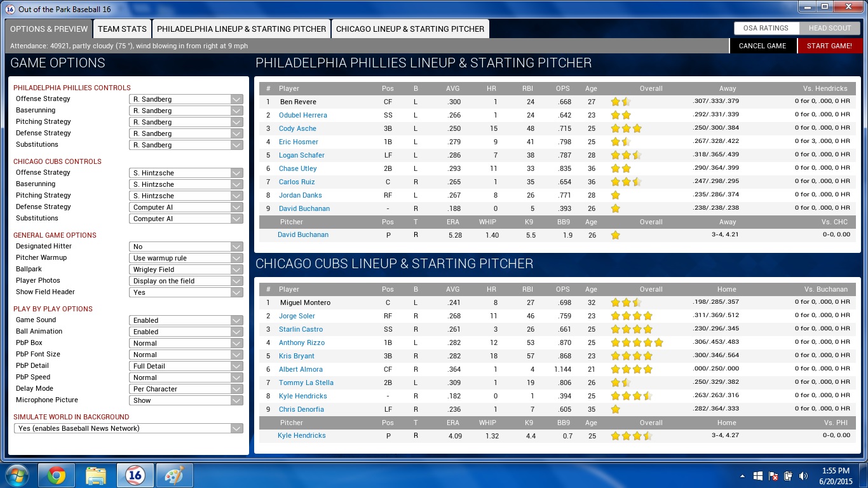The width and height of the screenshot is (868, 488).
Task: Open the Chrome browser from taskbar
Action: click(57, 475)
